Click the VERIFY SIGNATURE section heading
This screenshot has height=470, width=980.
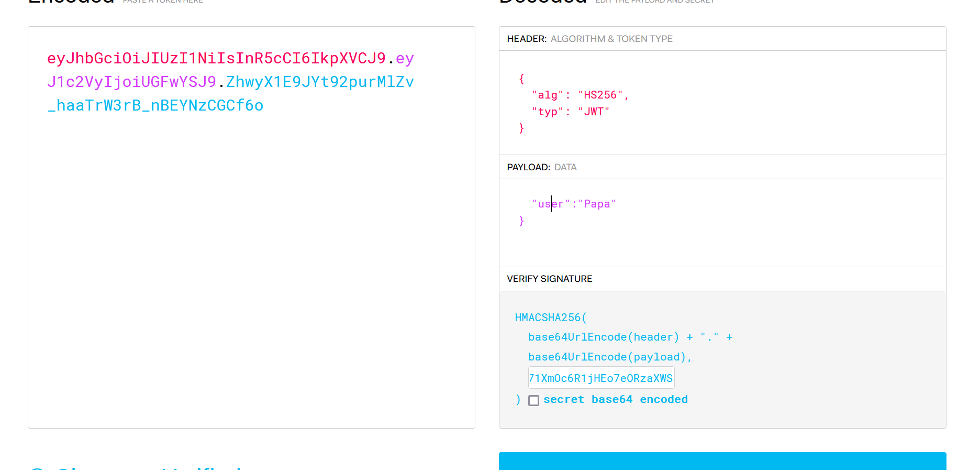pos(549,279)
